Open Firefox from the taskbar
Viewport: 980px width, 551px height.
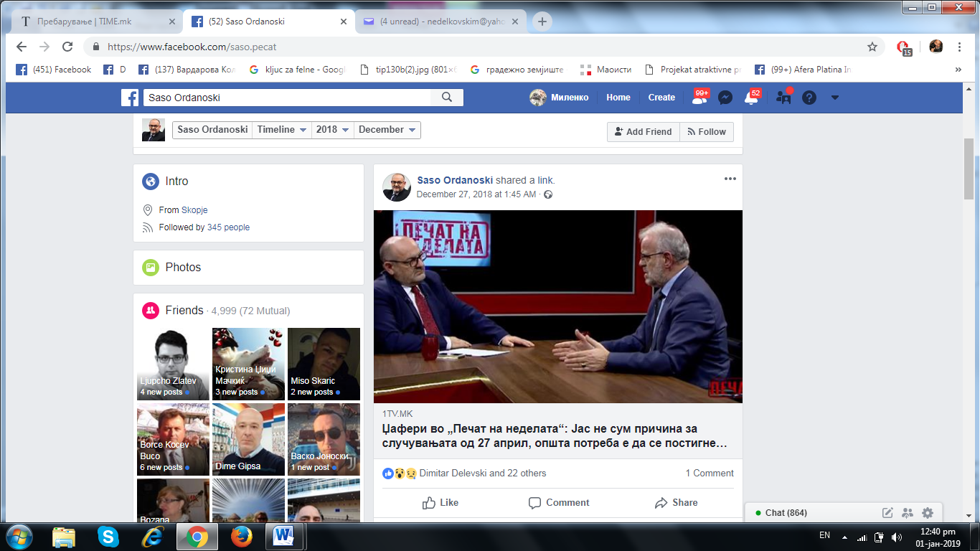(x=242, y=537)
